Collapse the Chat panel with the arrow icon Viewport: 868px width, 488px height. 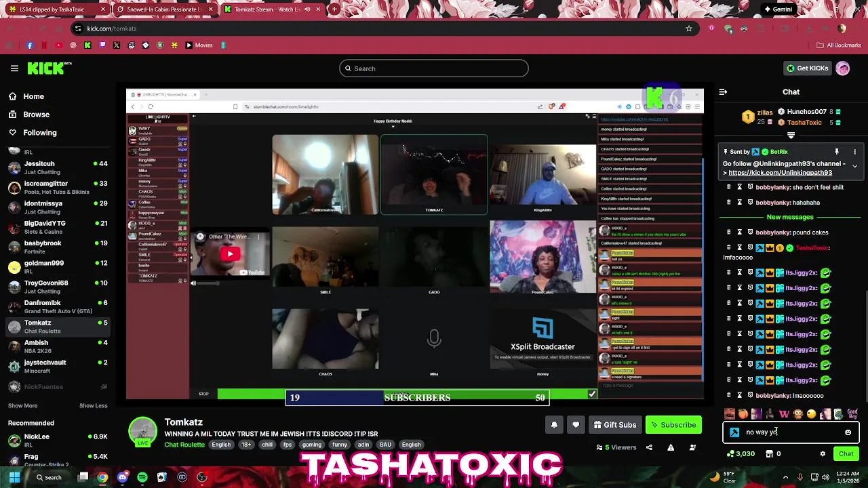pyautogui.click(x=723, y=91)
